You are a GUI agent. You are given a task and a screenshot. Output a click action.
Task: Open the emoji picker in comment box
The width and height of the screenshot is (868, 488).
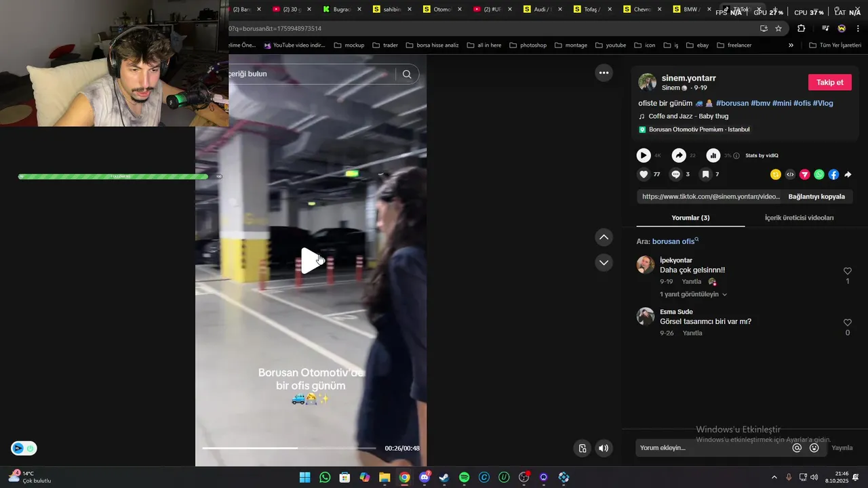tap(814, 448)
